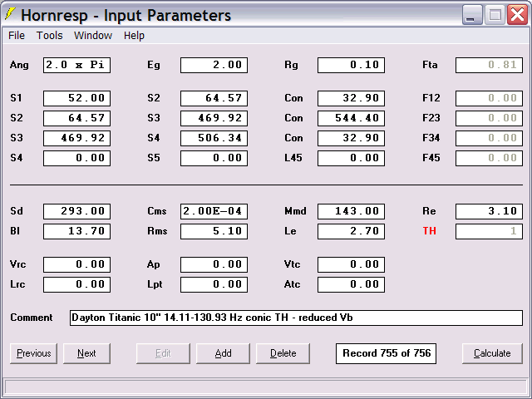This screenshot has height=399, width=532.
Task: Click the red TH label
Action: pyautogui.click(x=429, y=231)
